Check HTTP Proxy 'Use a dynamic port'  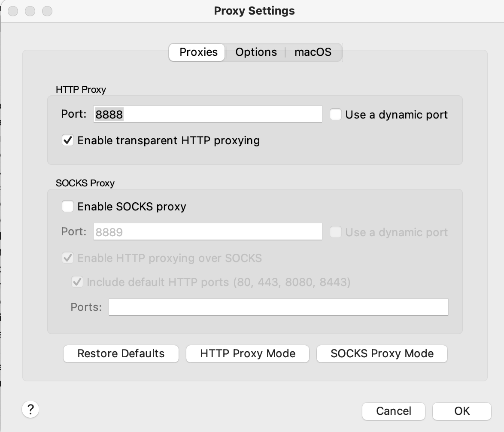pos(336,114)
